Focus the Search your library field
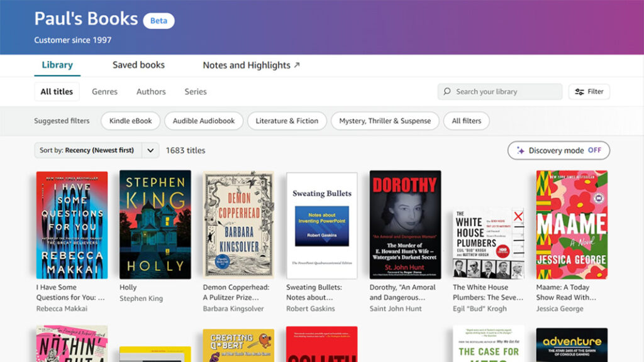Viewport: 644px width, 362px height. [x=500, y=92]
